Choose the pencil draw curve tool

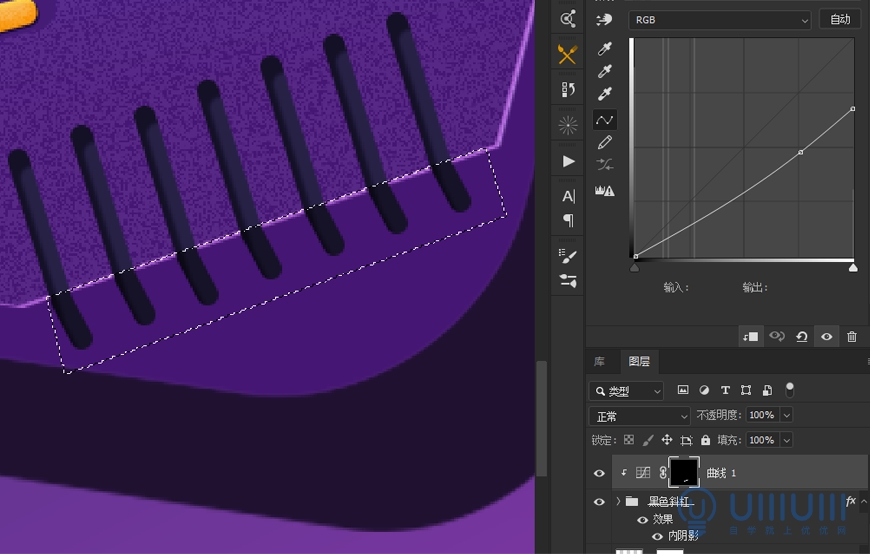coord(604,143)
